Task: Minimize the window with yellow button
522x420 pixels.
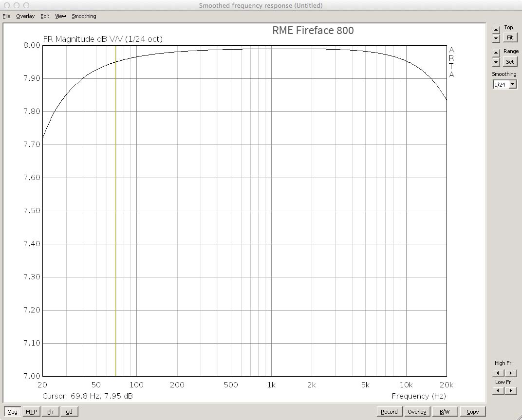Action: pos(17,5)
